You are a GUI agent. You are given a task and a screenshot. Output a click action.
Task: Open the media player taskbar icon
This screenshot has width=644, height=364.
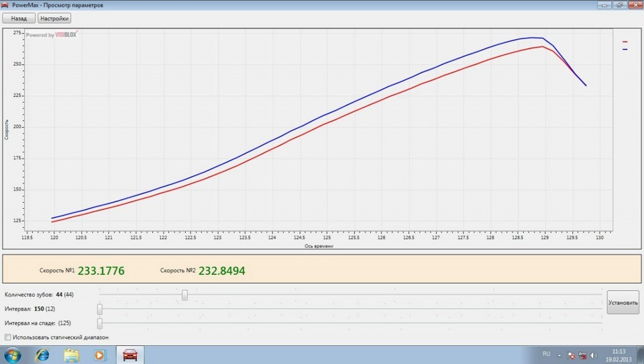coord(100,355)
